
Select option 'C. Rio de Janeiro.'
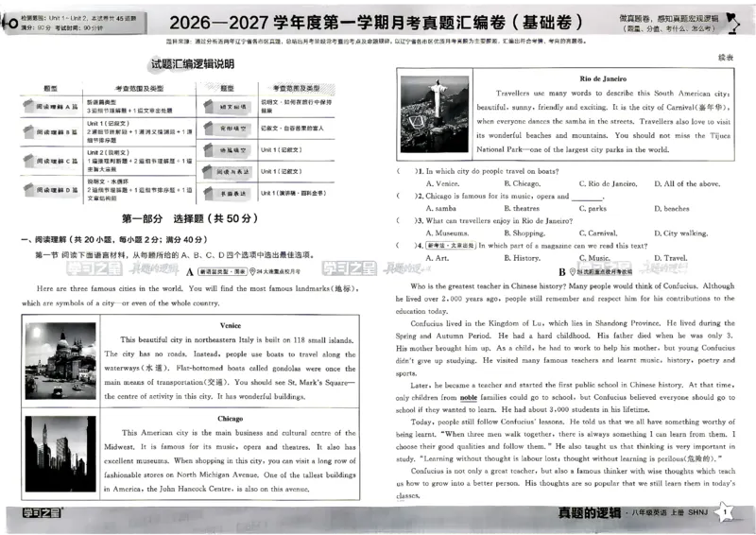608,183
